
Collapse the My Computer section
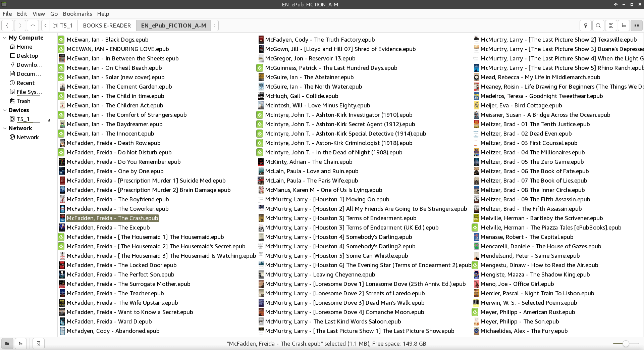(x=5, y=38)
